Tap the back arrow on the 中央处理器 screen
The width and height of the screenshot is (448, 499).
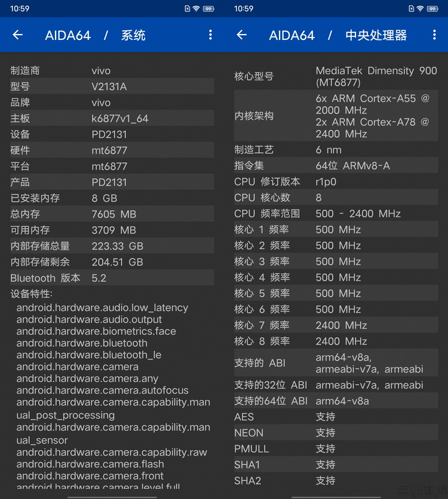242,35
